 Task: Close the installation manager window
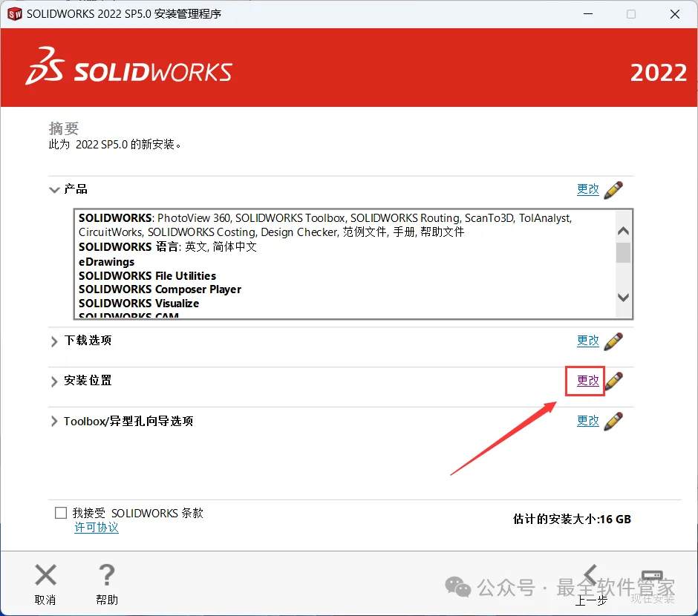(675, 14)
